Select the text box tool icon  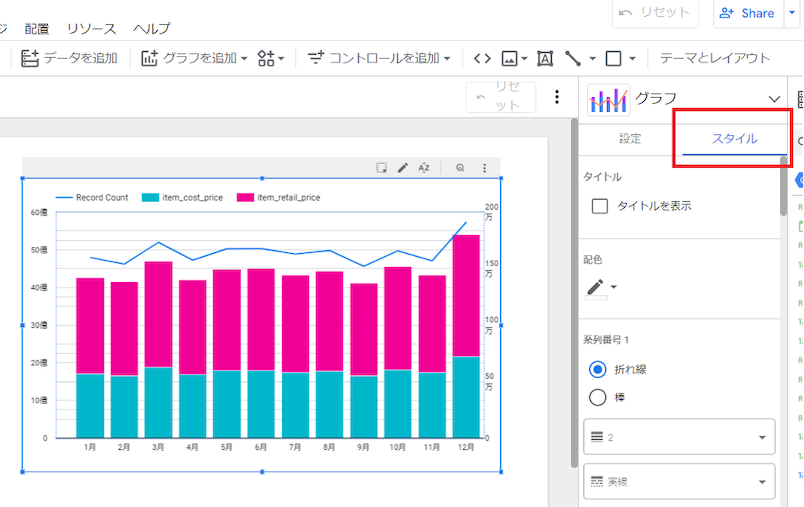pyautogui.click(x=545, y=58)
